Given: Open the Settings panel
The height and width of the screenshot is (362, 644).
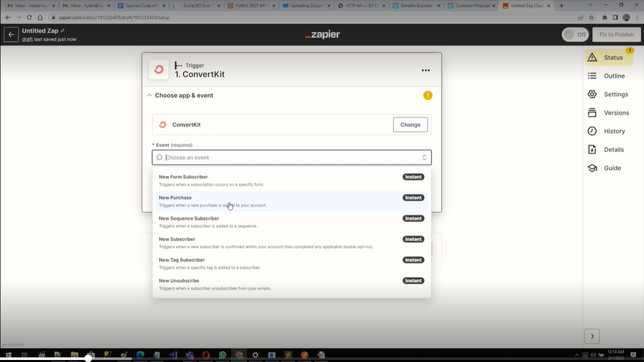Looking at the screenshot, I should pos(609,94).
